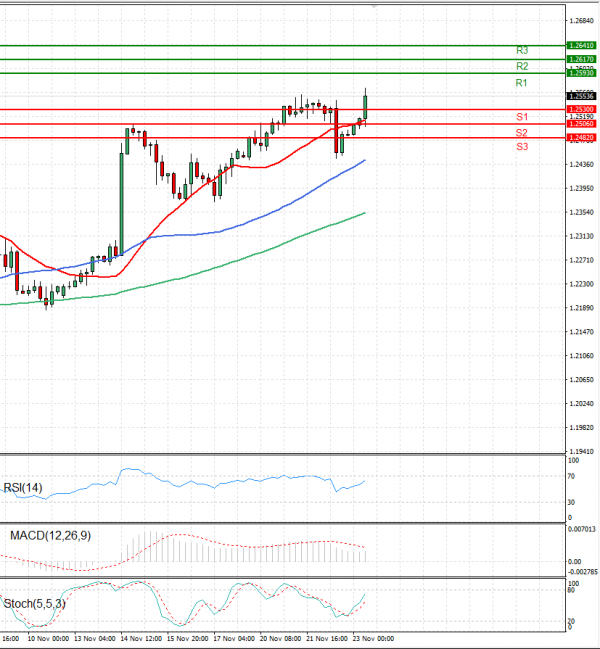Screen dimensions: 600x649
Task: Select the 1.25930 price tag
Action: 581,73
